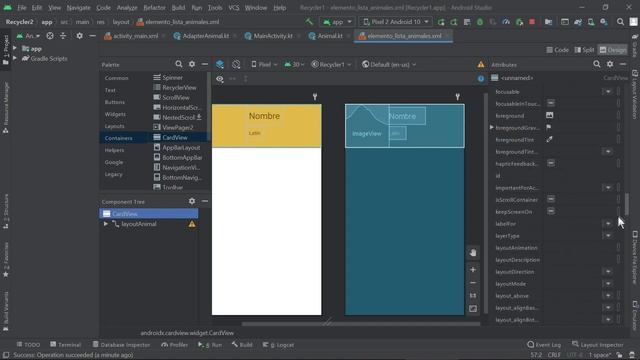Click the pan hand tool
This screenshot has width=640, height=360.
pyautogui.click(x=473, y=253)
